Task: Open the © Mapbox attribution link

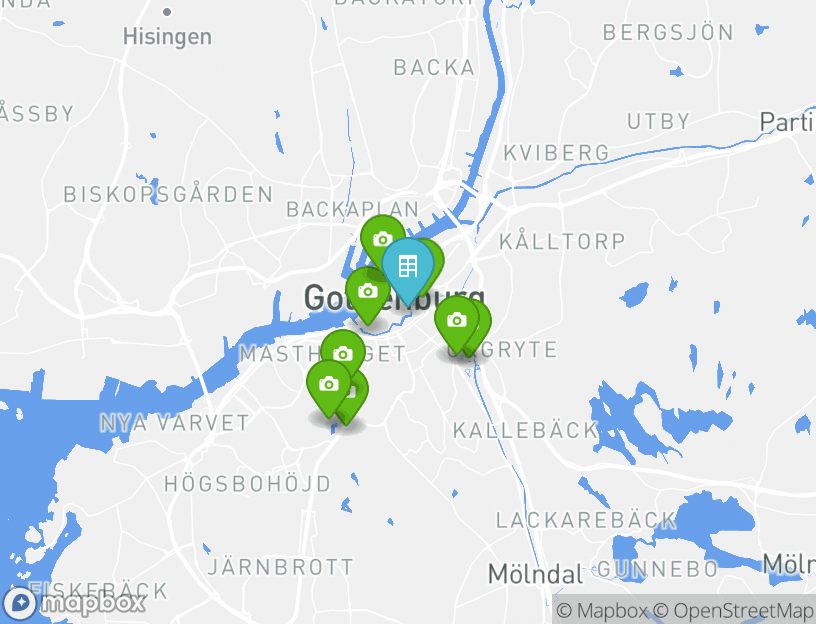Action: point(602,610)
